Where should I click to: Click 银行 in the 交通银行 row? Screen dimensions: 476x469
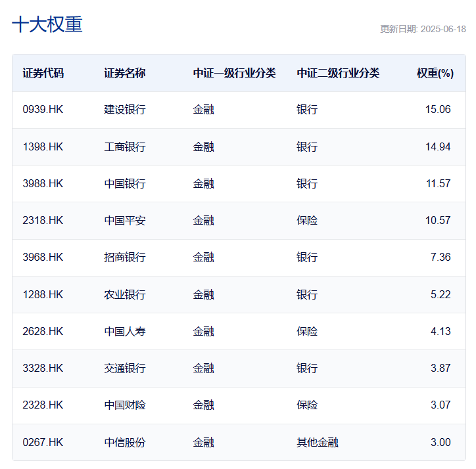tap(307, 368)
